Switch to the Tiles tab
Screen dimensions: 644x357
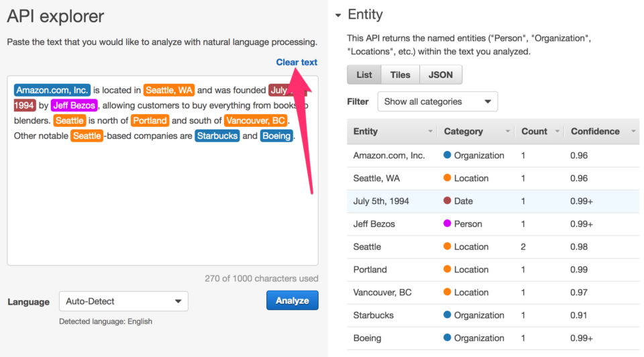click(400, 74)
